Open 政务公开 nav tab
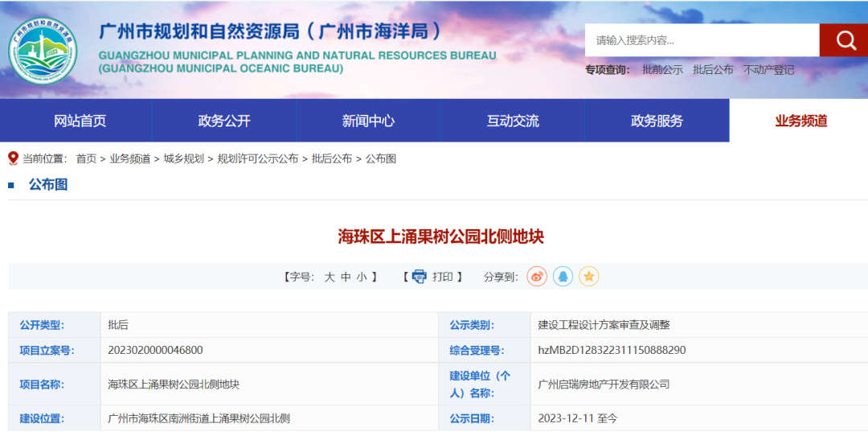The width and height of the screenshot is (868, 444). (224, 121)
